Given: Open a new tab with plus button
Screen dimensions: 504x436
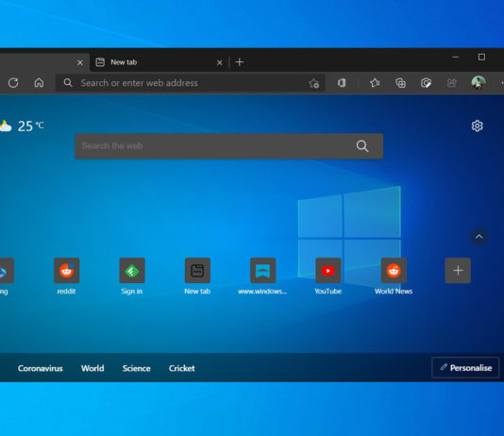Looking at the screenshot, I should (240, 62).
